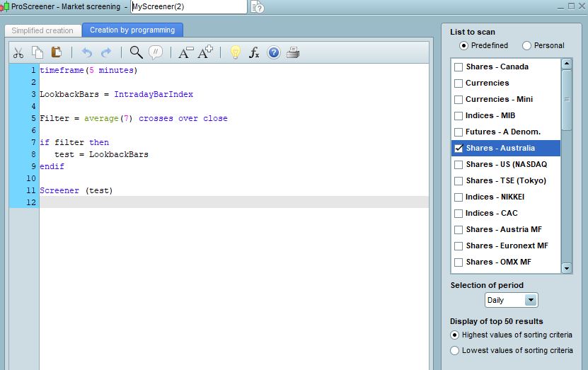588x370 pixels.
Task: Click code line 'test = LookbackBars'
Action: [x=101, y=154]
